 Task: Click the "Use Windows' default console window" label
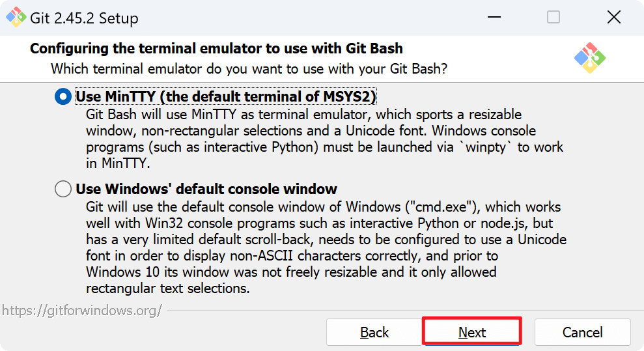pyautogui.click(x=206, y=190)
